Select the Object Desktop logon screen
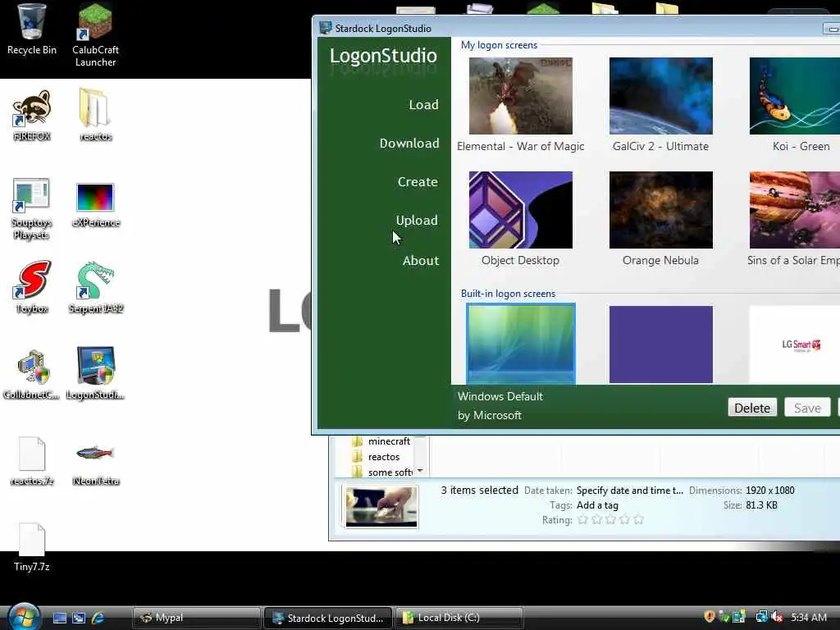840x630 pixels. [x=520, y=210]
